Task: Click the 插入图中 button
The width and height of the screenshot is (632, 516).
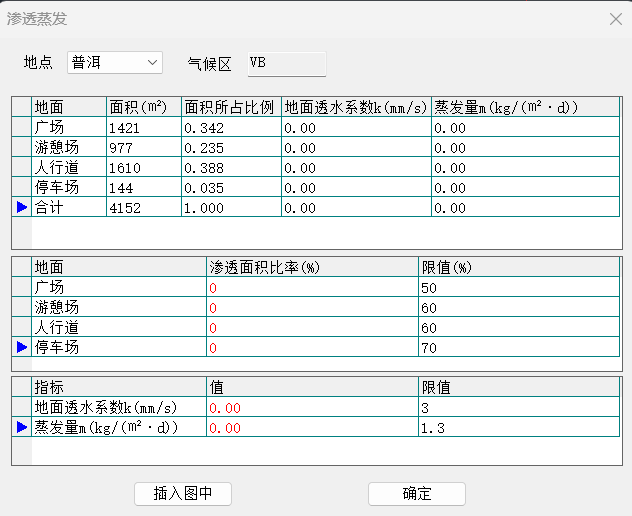Action: point(183,494)
